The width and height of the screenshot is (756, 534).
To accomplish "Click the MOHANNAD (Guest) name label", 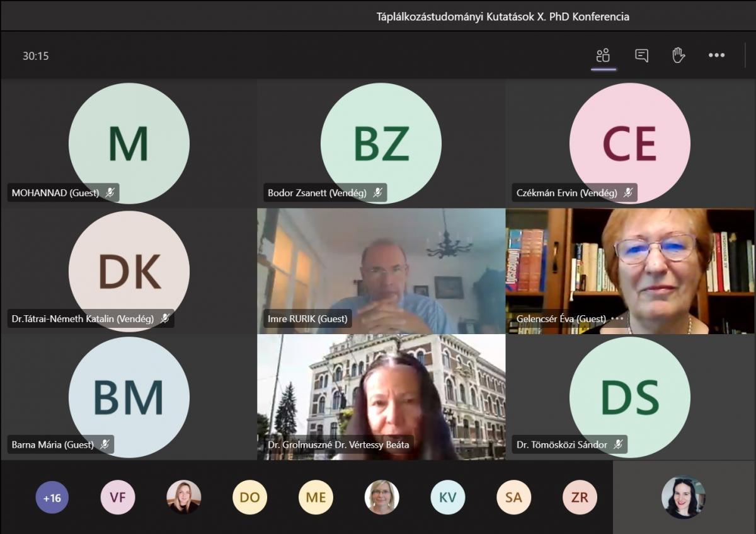I will (55, 193).
